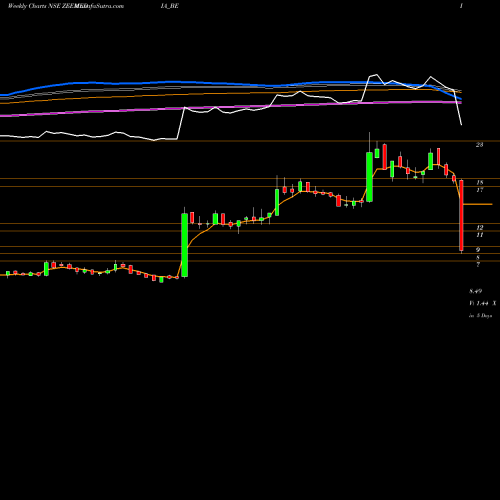Click the price label 23
This screenshot has height=500, width=500.
(479, 145)
